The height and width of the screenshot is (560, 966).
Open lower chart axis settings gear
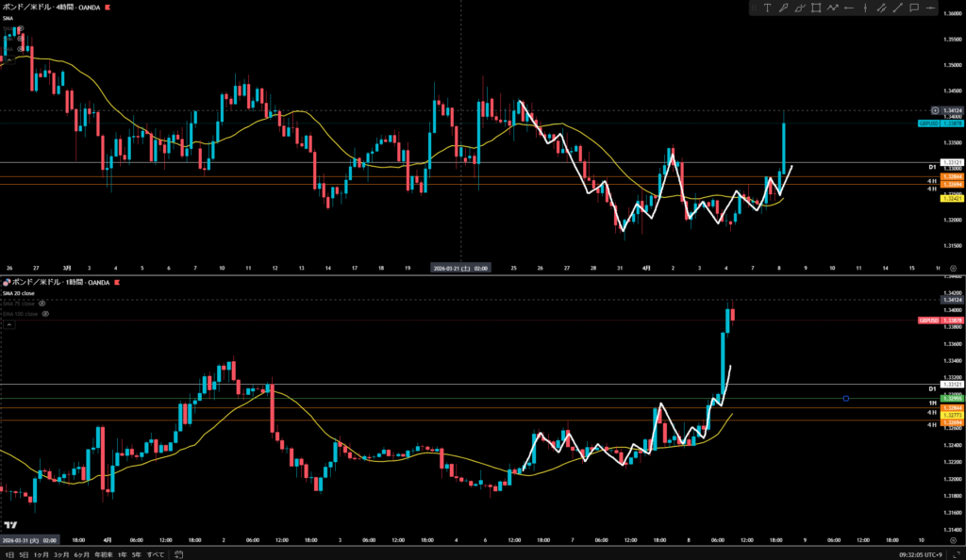point(952,539)
